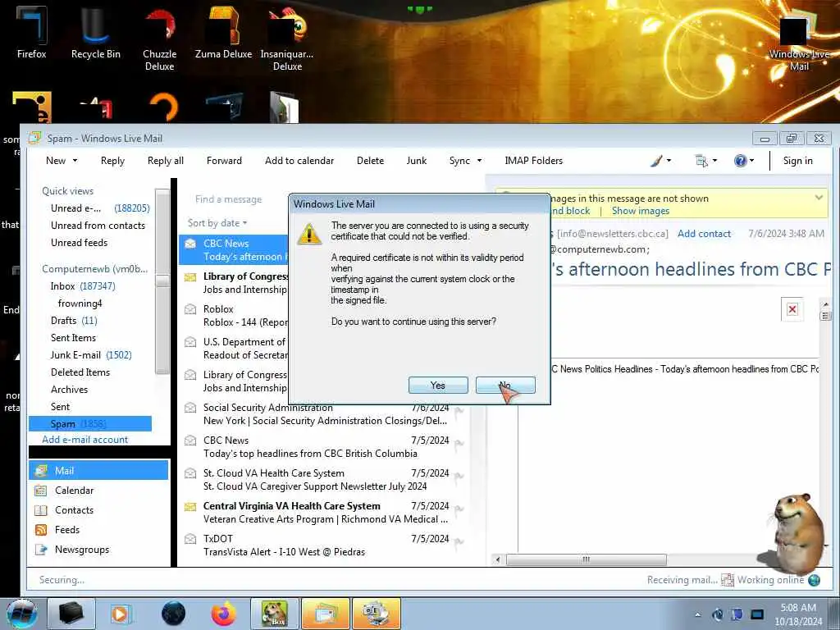The width and height of the screenshot is (840, 630).
Task: Click the Reply toolbar button
Action: 112,161
